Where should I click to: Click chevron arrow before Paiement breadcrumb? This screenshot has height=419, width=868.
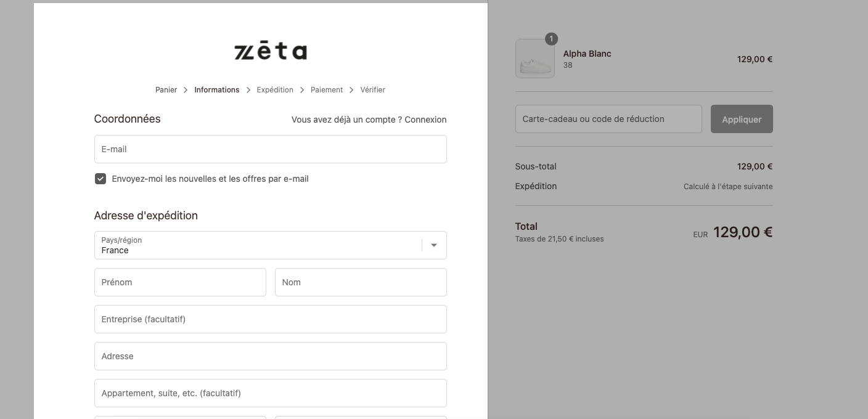pos(302,90)
